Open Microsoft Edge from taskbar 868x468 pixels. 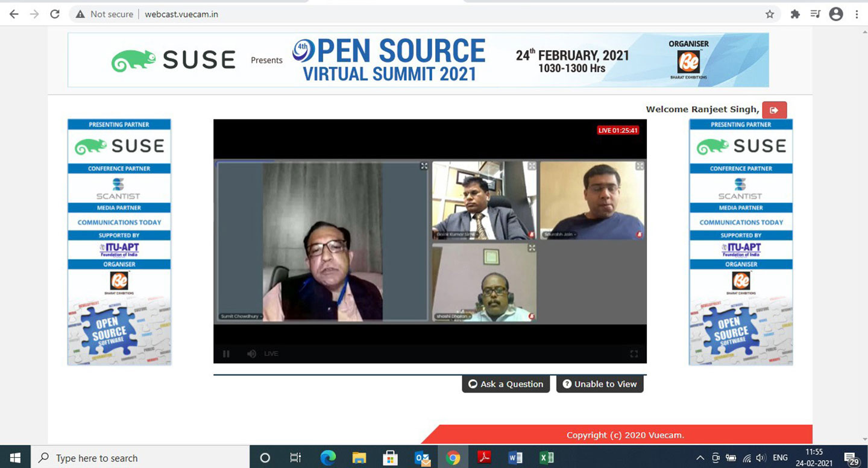pos(328,458)
